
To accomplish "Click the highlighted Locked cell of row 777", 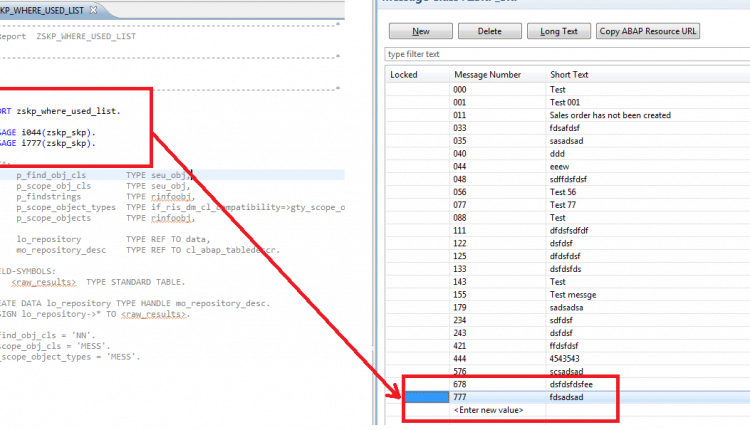I will pyautogui.click(x=427, y=397).
